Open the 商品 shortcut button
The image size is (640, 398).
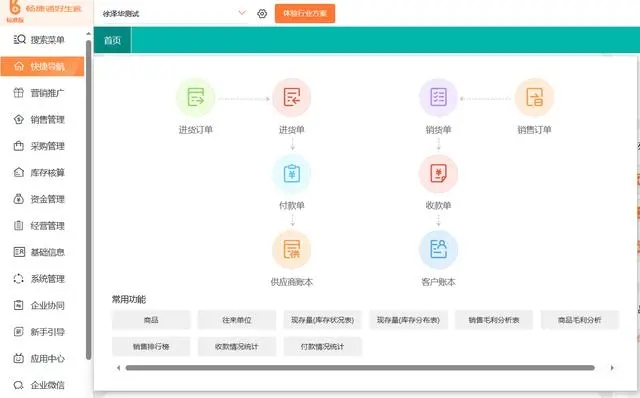tap(151, 320)
